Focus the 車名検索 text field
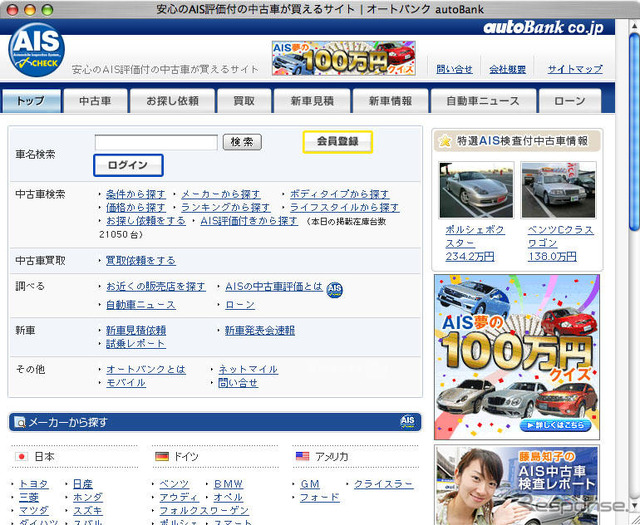Viewport: 640px width, 525px height. [x=156, y=142]
